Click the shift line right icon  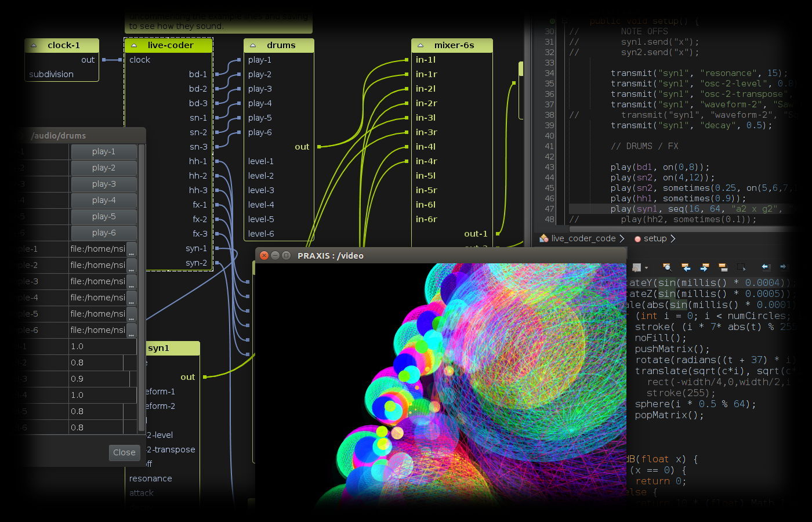pyautogui.click(x=785, y=267)
